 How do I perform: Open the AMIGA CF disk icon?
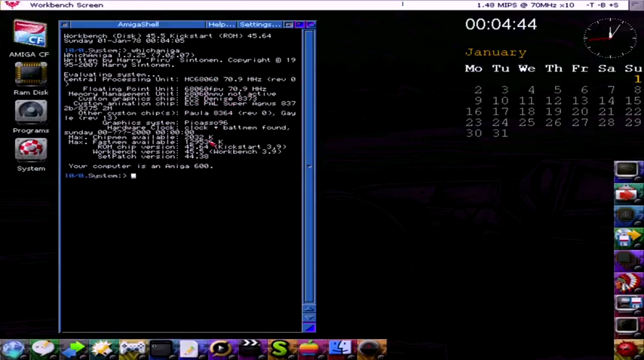[x=30, y=35]
